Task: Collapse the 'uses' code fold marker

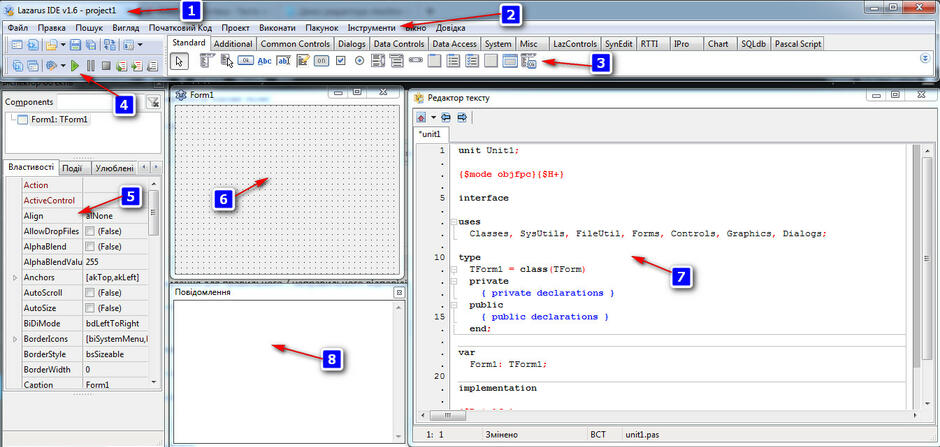Action: click(x=454, y=222)
